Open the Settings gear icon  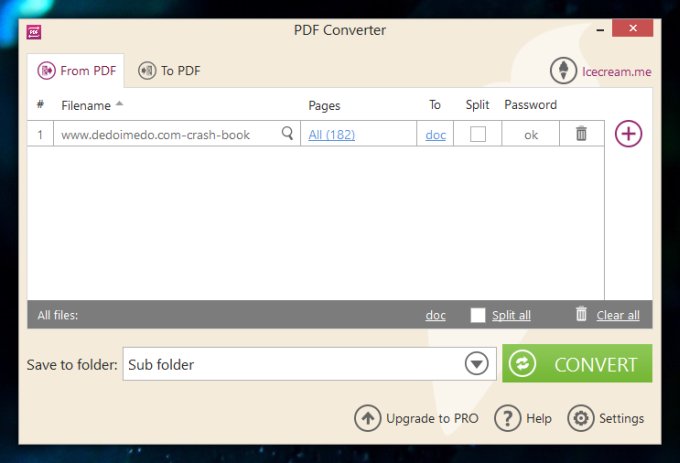point(581,418)
